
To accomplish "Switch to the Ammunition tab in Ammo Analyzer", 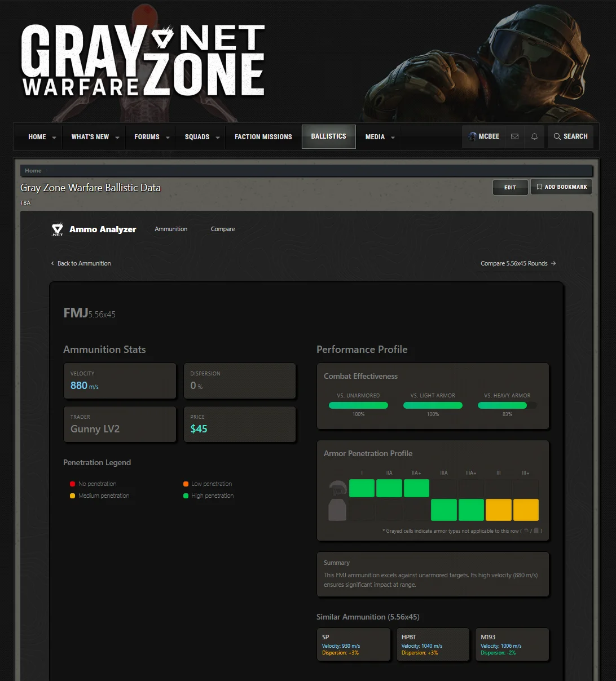I will click(x=171, y=229).
